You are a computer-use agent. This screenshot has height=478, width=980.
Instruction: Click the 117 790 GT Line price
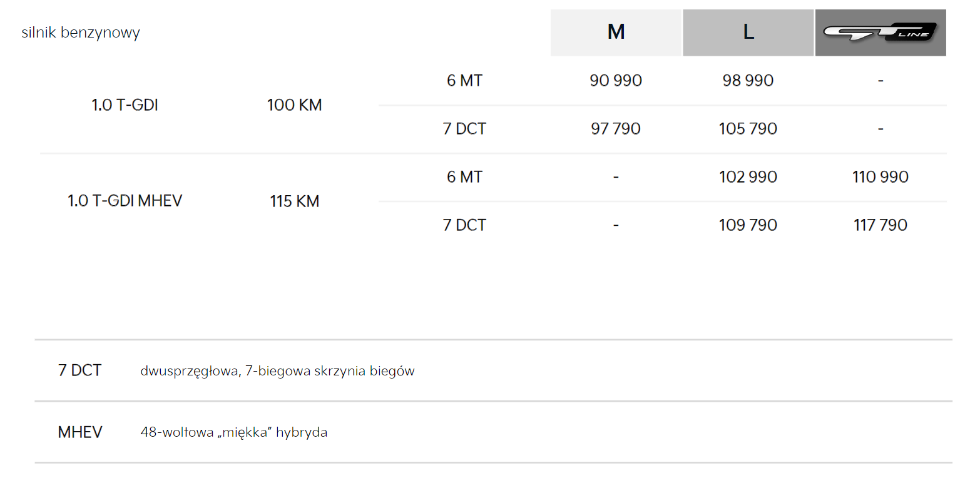tap(880, 225)
